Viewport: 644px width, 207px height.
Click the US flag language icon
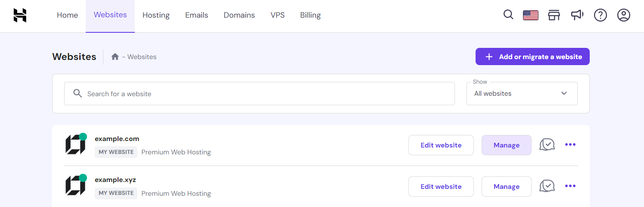[x=531, y=16]
